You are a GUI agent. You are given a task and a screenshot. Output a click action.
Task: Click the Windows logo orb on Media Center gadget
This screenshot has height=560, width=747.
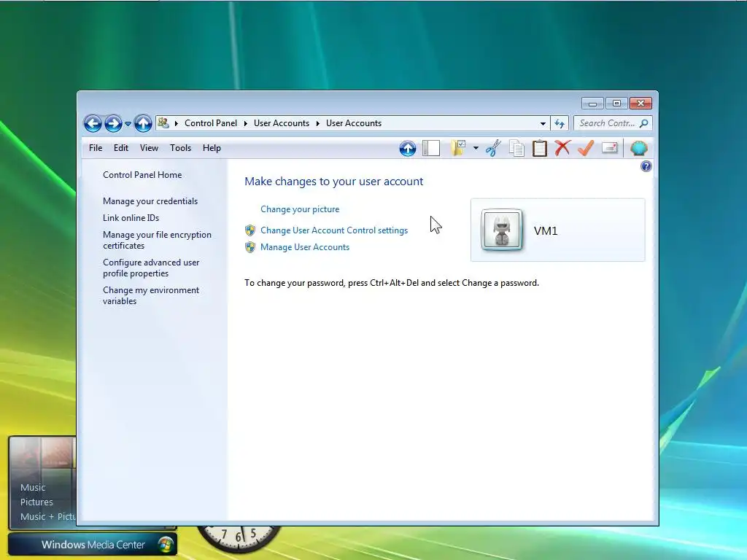166,544
